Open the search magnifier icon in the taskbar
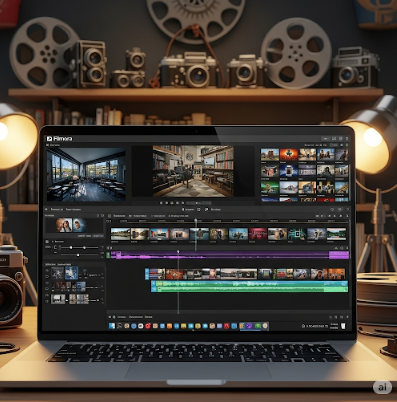This screenshot has height=402, width=397. click(119, 326)
